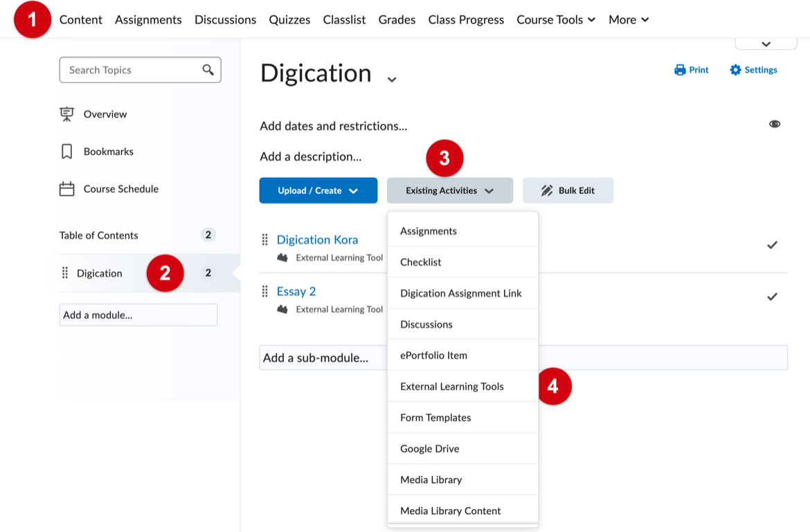
Task: Click the Bulk Edit pencil icon
Action: pos(546,190)
